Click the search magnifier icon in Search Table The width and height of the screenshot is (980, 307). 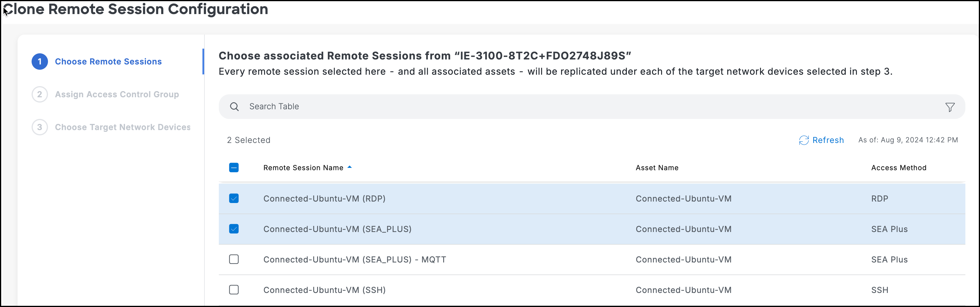[234, 107]
